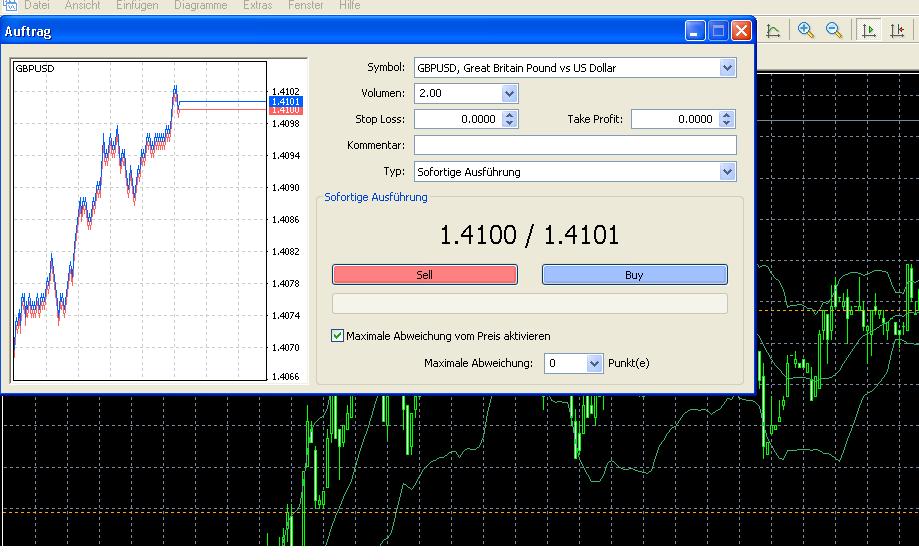This screenshot has height=560, width=919.
Task: Click the zoom in magnifier icon
Action: tap(806, 31)
